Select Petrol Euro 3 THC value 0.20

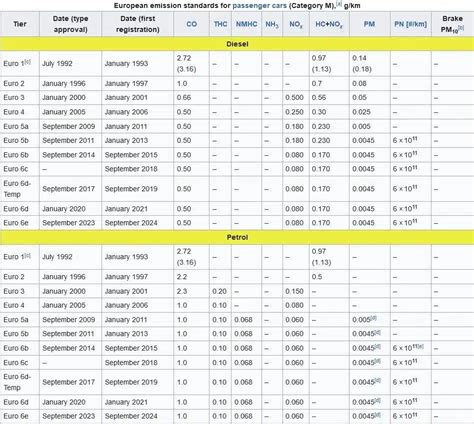pyautogui.click(x=219, y=291)
